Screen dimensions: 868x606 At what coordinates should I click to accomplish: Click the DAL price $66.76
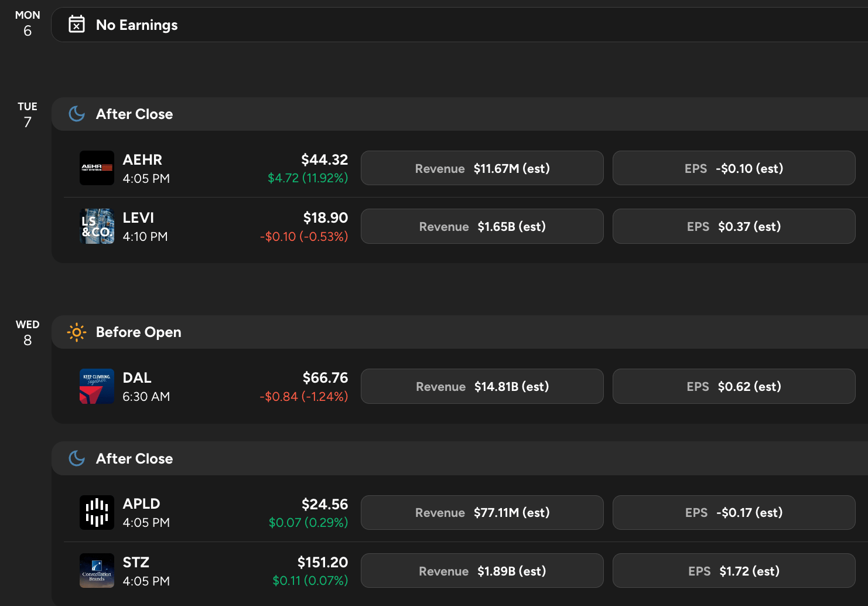coord(325,377)
